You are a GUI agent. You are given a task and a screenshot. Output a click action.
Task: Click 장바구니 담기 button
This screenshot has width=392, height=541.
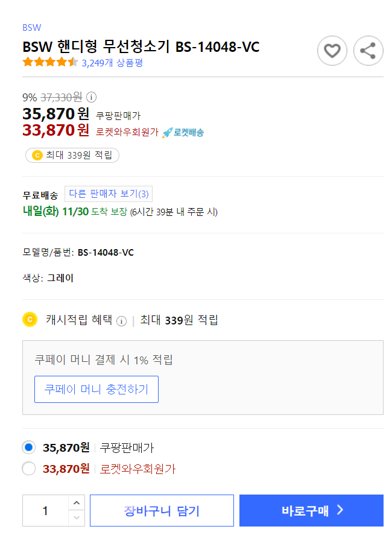(162, 511)
